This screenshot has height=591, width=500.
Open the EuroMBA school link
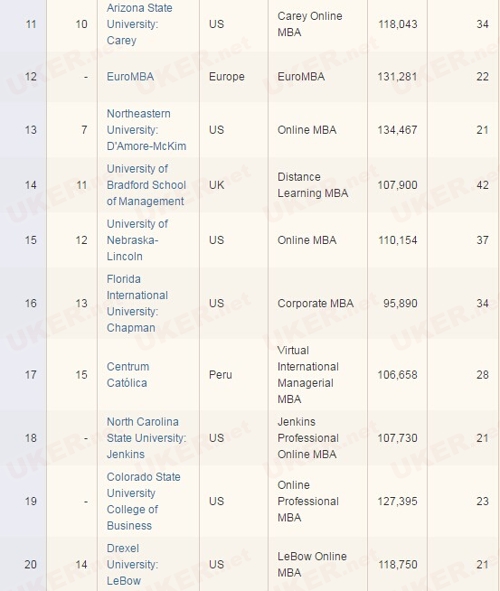coord(130,77)
